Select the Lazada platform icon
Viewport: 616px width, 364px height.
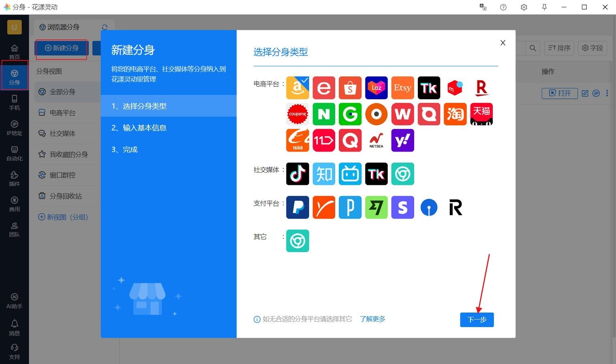point(376,88)
